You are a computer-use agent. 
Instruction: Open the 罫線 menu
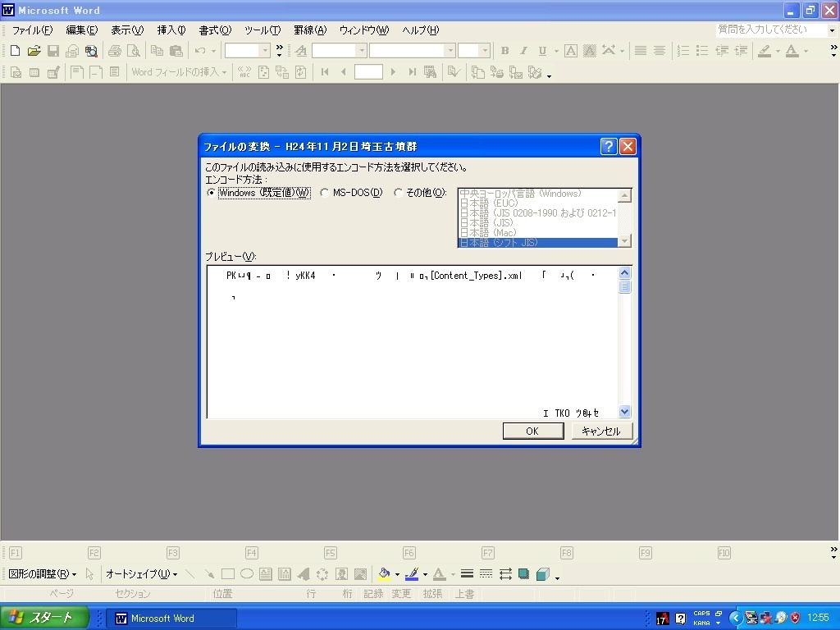click(x=310, y=30)
